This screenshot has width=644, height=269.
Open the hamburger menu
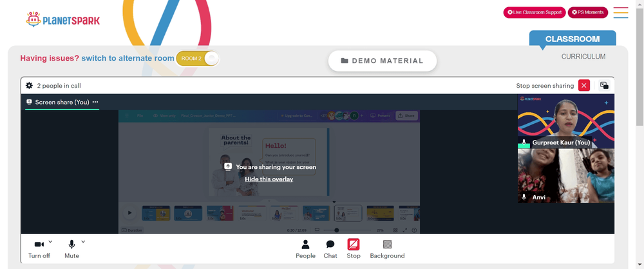coord(621,13)
